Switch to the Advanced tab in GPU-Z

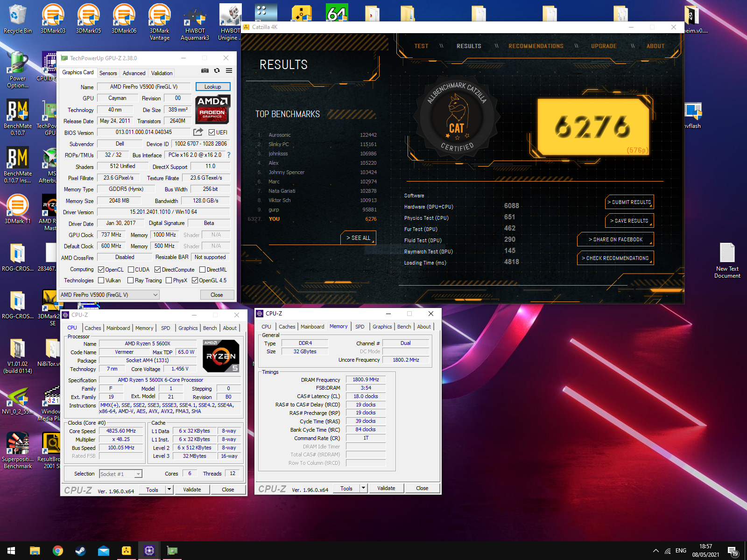(x=134, y=73)
